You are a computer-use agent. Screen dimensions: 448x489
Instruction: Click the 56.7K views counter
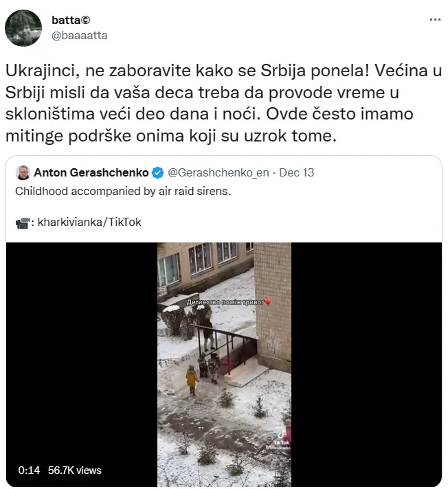[x=75, y=470]
